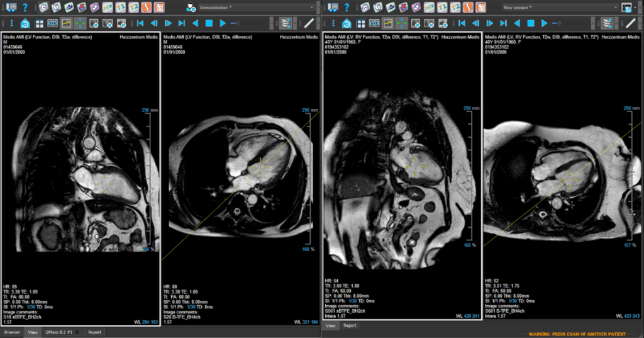
Task: Toggle the cross-reference line button in right toolbar
Action: pos(388,23)
